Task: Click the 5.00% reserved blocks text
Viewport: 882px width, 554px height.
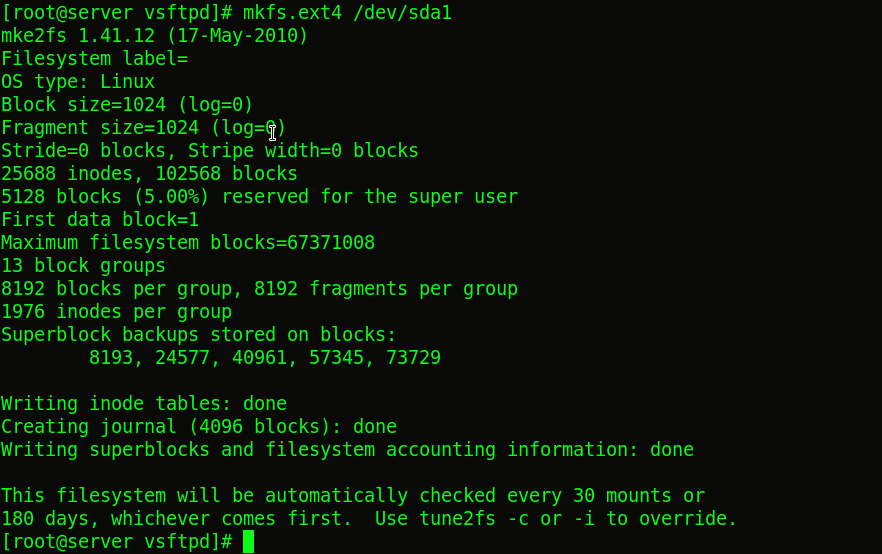Action: pyautogui.click(x=172, y=197)
